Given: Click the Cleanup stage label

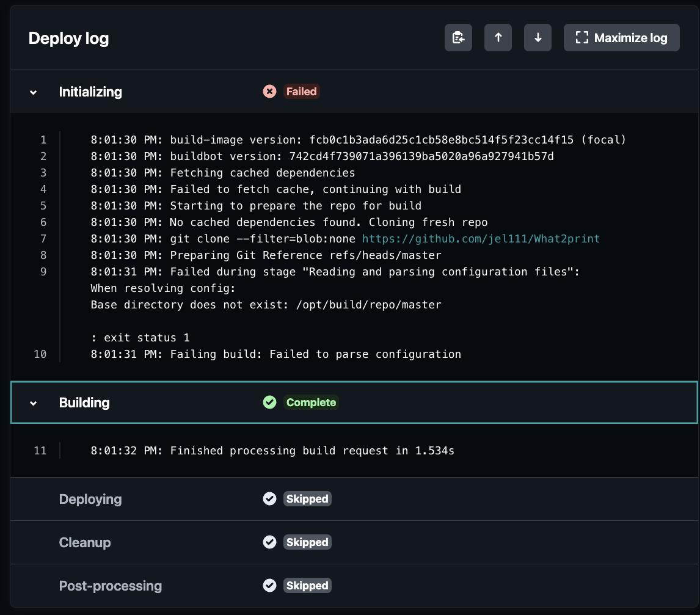Looking at the screenshot, I should (x=85, y=542).
